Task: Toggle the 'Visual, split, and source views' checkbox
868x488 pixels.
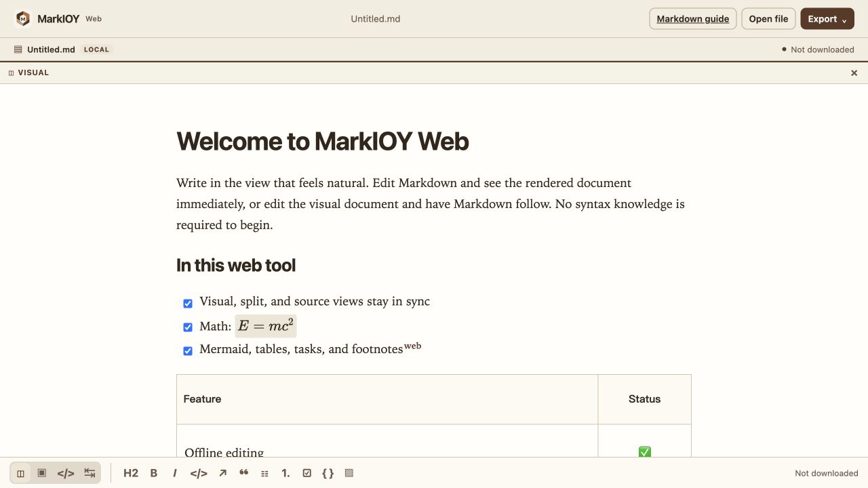Action: [x=188, y=304]
